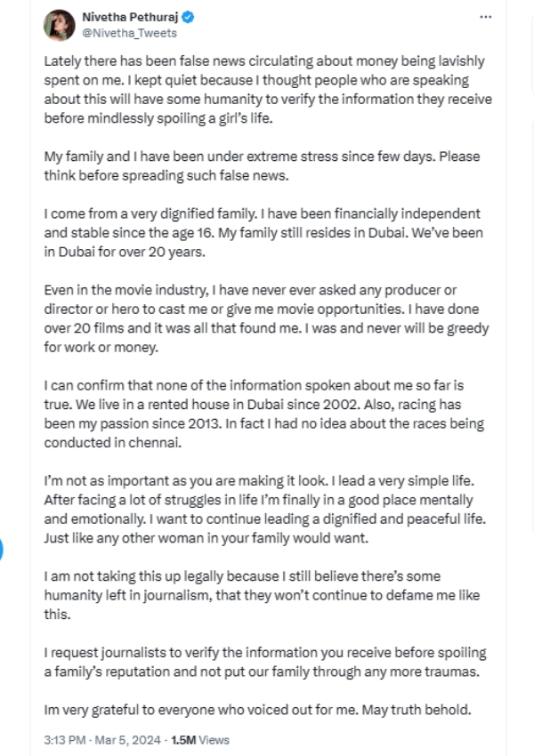Click the final line "Im very grateful to everyone"
This screenshot has width=534, height=756.
[x=258, y=709]
